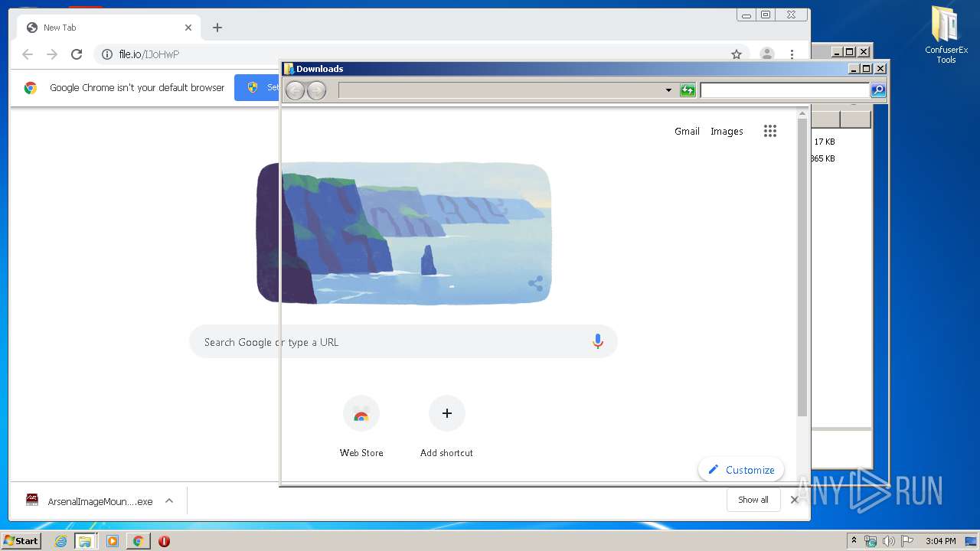Image resolution: width=980 pixels, height=551 pixels.
Task: Open Windows Explorer from taskbar
Action: pyautogui.click(x=85, y=541)
